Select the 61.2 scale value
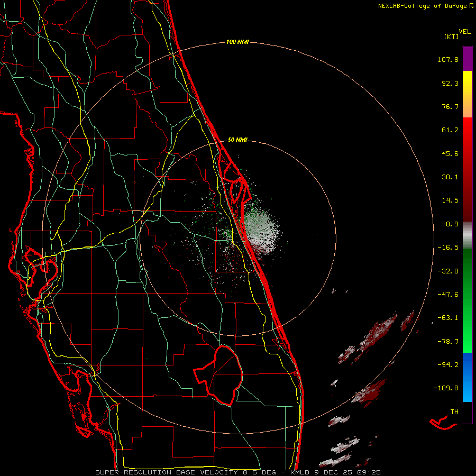This screenshot has height=476, width=476. tap(450, 130)
